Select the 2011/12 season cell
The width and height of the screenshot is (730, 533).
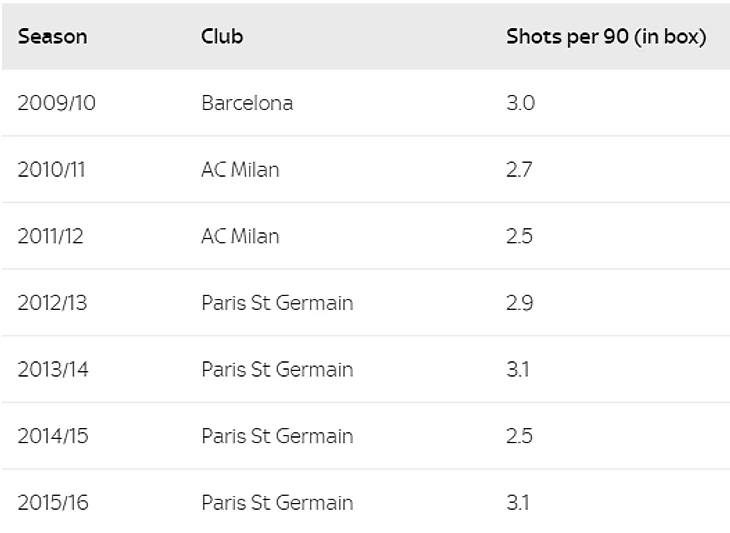pos(52,236)
